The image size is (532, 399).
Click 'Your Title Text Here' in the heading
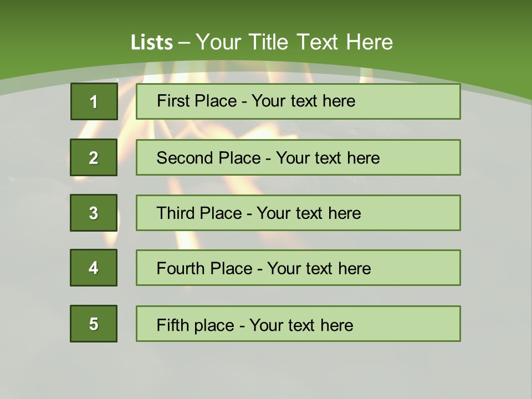click(294, 42)
